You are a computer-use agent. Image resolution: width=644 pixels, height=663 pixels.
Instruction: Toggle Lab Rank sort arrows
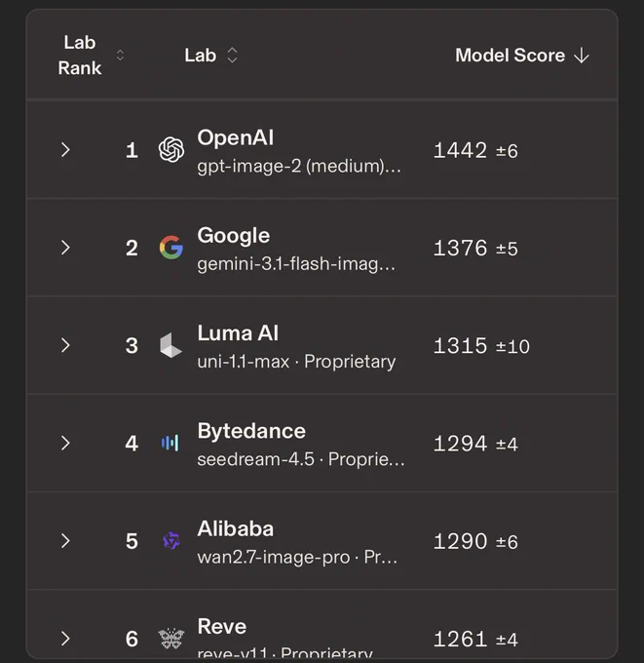[x=120, y=55]
